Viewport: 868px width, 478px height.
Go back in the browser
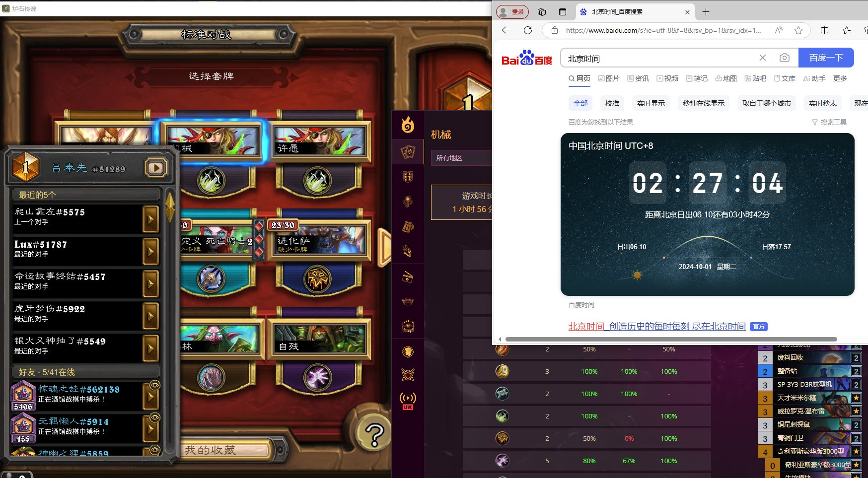click(x=506, y=30)
